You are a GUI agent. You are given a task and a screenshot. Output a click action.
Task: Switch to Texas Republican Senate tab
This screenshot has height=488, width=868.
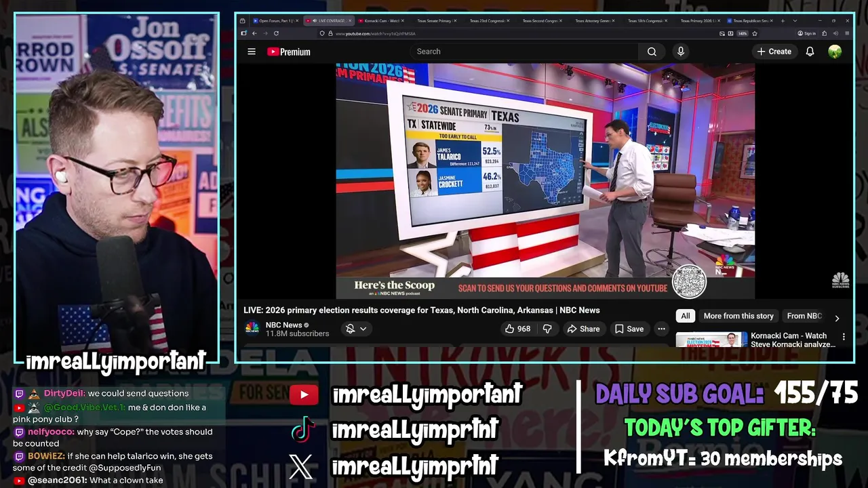coord(751,21)
